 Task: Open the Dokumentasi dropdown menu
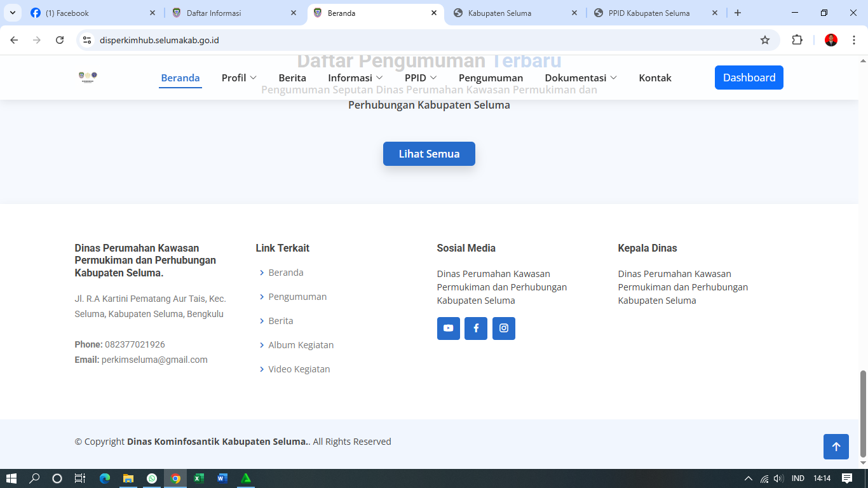click(580, 78)
